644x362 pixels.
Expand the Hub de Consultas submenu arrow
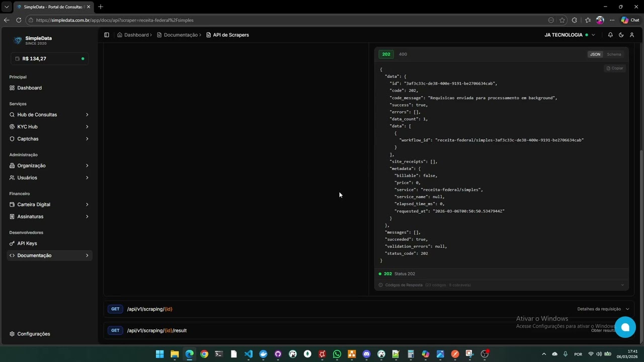(87, 115)
